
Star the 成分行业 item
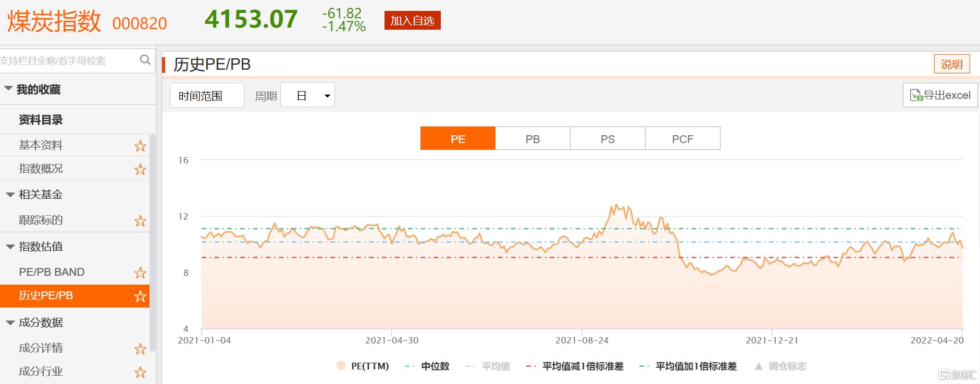[140, 372]
